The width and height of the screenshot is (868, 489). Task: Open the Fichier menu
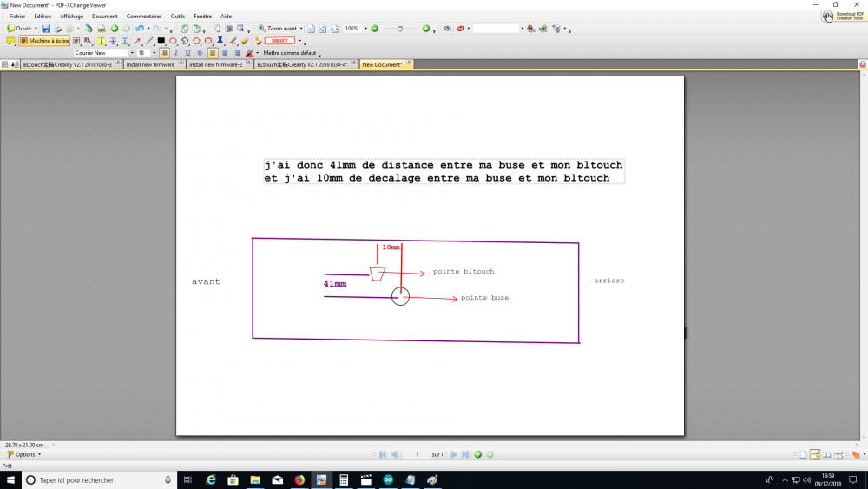[17, 16]
